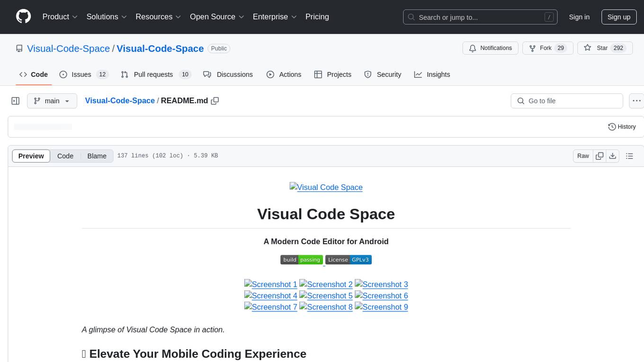644x362 pixels.
Task: Open the main branch selector
Action: pos(52,101)
